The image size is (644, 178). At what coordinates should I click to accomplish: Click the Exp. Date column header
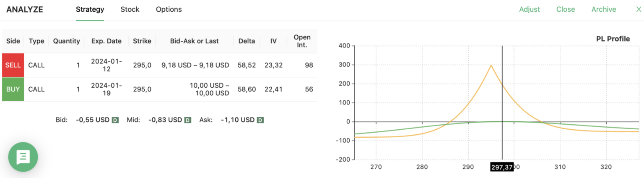tap(106, 41)
